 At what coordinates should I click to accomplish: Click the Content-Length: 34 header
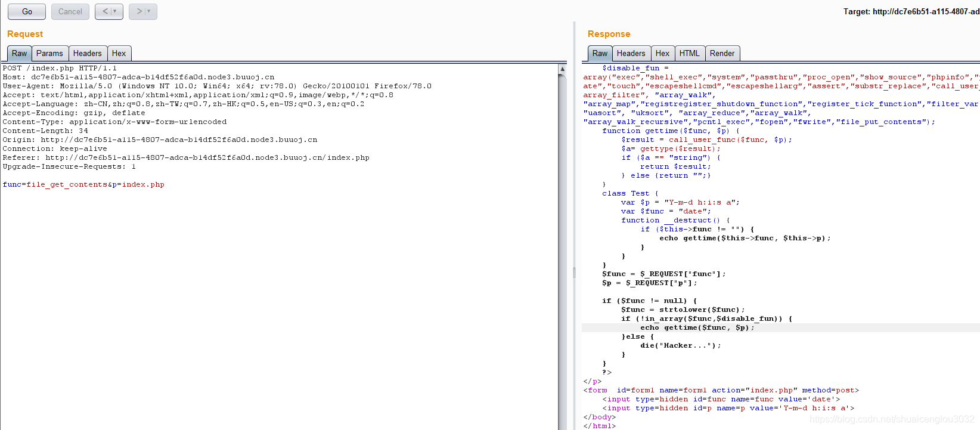point(45,131)
